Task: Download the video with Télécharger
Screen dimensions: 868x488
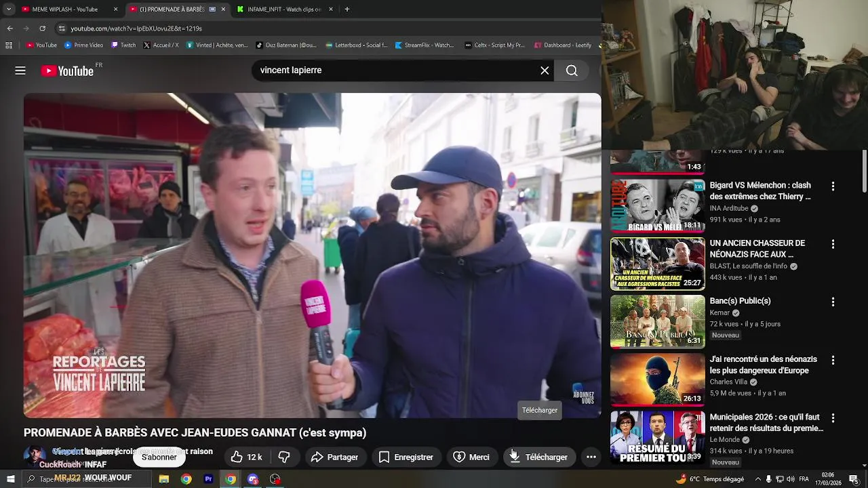Action: (x=539, y=457)
